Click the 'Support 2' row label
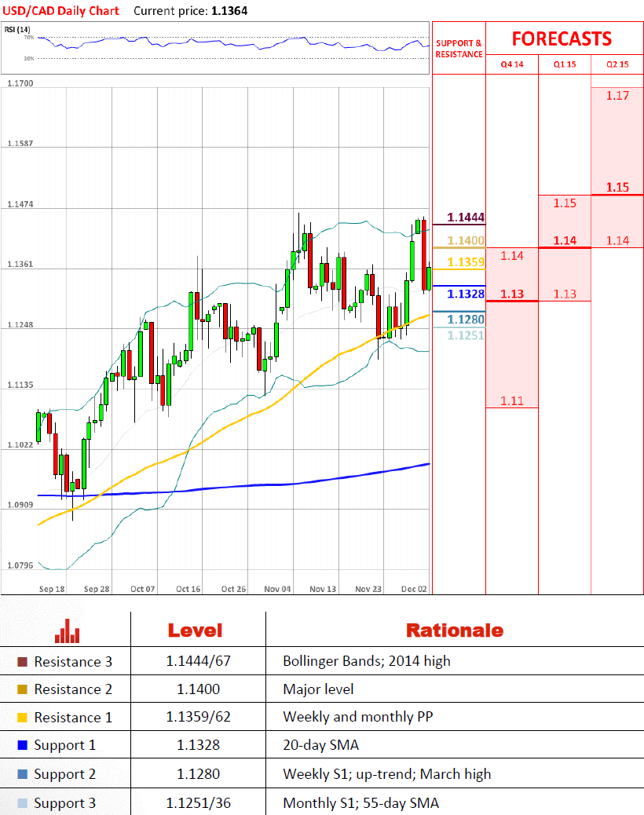644x815 pixels. click(65, 774)
